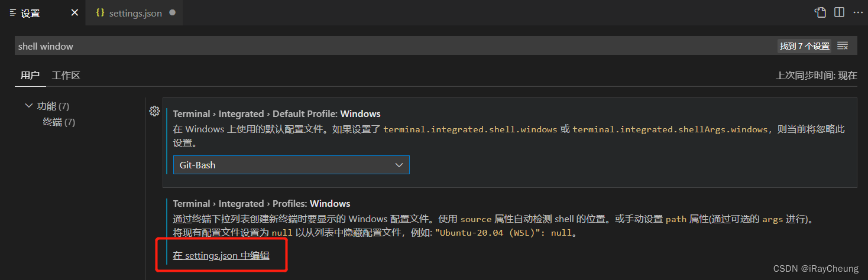The height and width of the screenshot is (280, 868).
Task: Click the 上次同步时间: 现在 sync status
Action: [816, 75]
